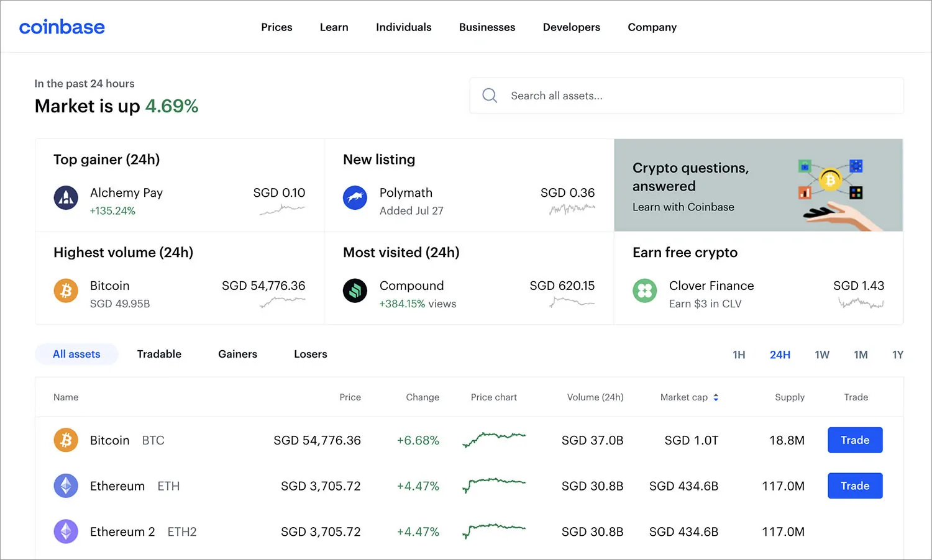Click the Polymath sparkline chart

572,210
